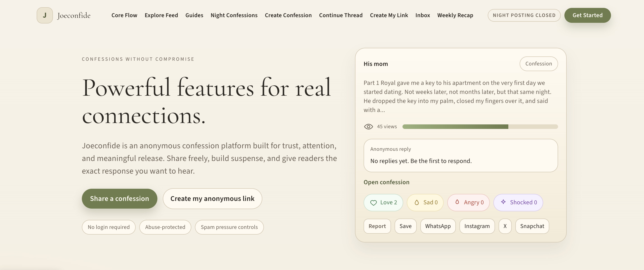Screen dimensions: 644x270
Task: Click the sparkle icon on the Shocked reaction
Action: click(503, 202)
